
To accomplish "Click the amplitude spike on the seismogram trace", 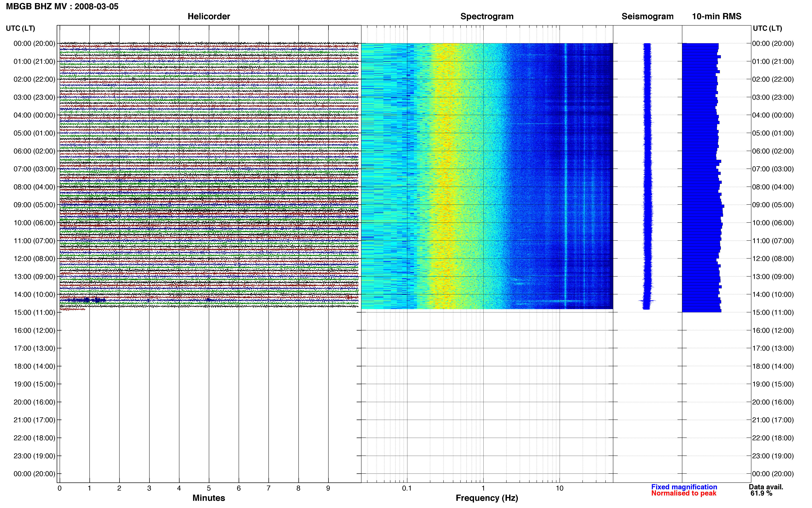I will [x=647, y=300].
